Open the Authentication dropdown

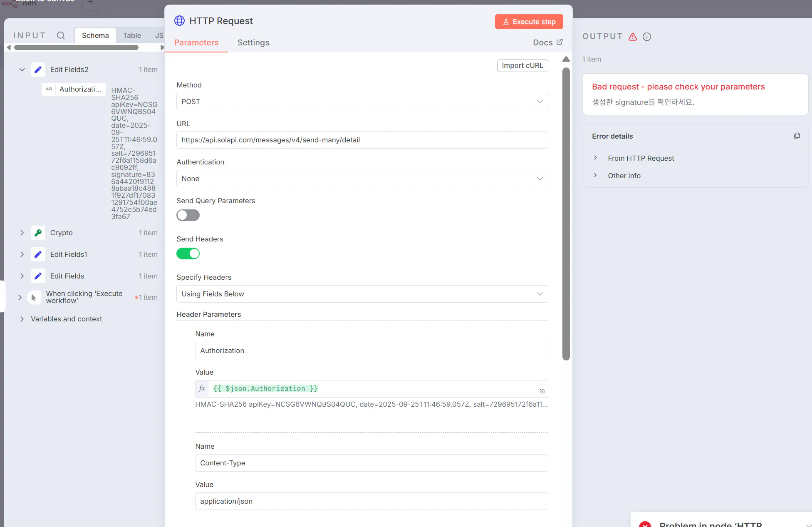coord(361,179)
